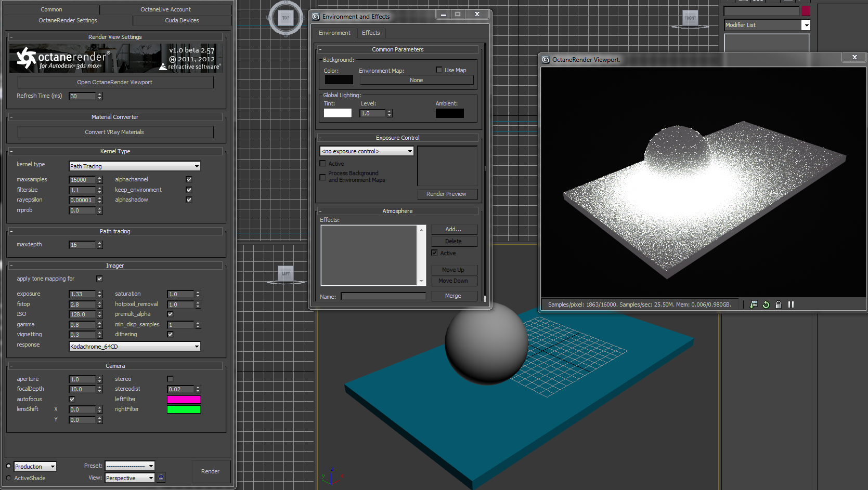Click the Refresh Time input field
The width and height of the screenshot is (868, 490).
83,96
